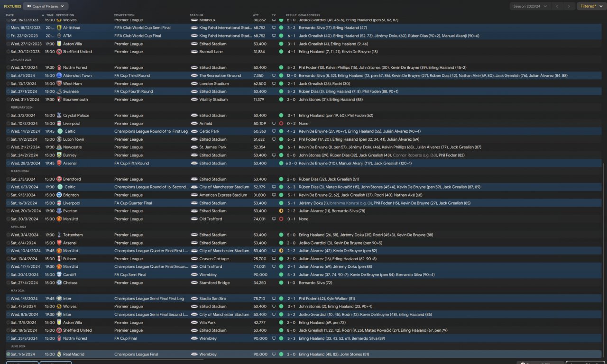Tick the row checkbox for Sat 30/12/2023 Sheffield United
The height and width of the screenshot is (364, 607).
[x=8, y=52]
